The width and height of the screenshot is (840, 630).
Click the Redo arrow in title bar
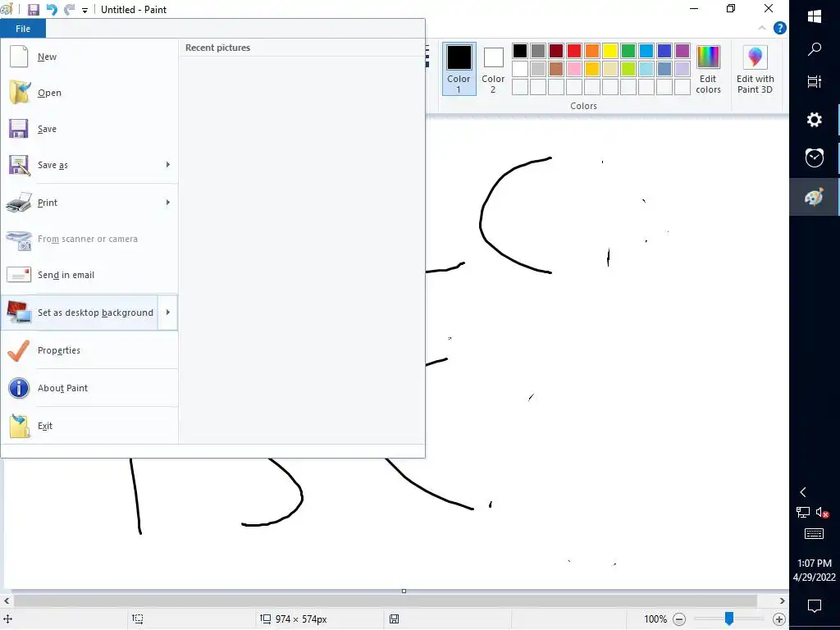point(69,10)
